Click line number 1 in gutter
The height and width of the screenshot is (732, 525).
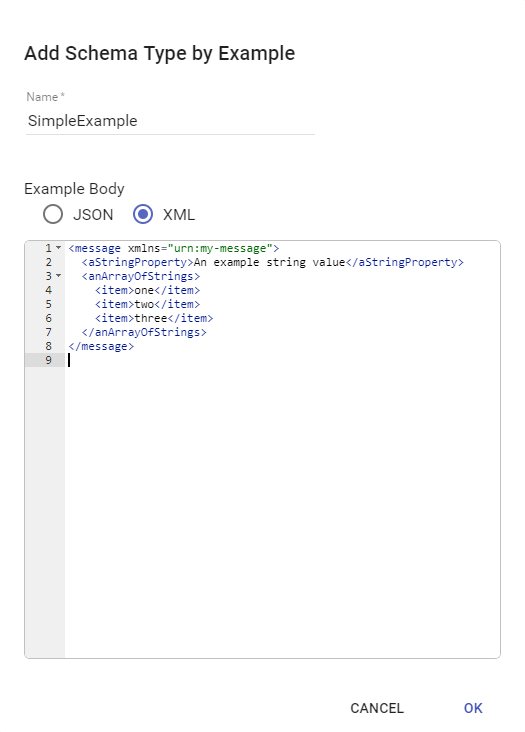pyautogui.click(x=49, y=248)
